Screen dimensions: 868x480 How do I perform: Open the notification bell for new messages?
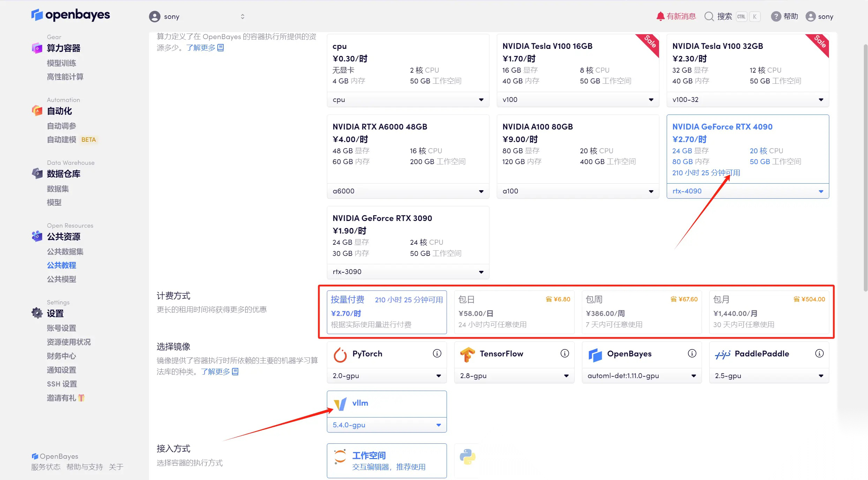click(x=660, y=16)
